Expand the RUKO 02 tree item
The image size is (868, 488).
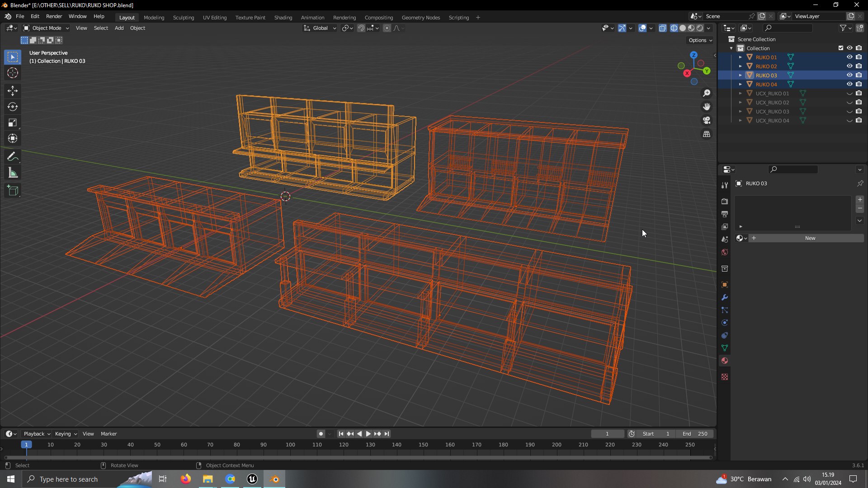(740, 66)
